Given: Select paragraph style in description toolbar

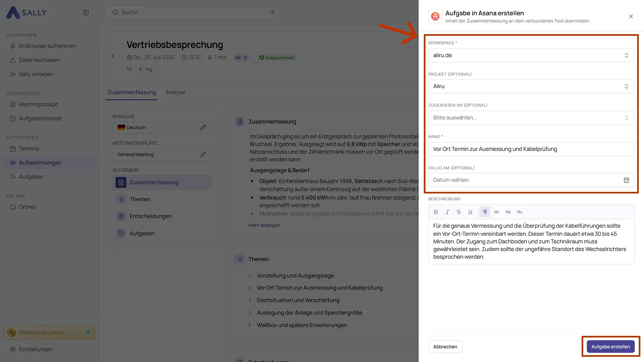Looking at the screenshot, I should pos(485,212).
